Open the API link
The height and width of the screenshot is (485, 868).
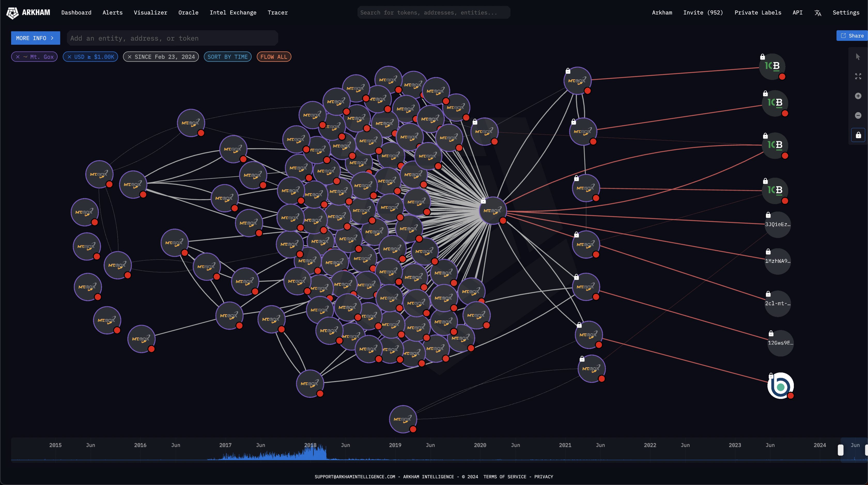797,13
